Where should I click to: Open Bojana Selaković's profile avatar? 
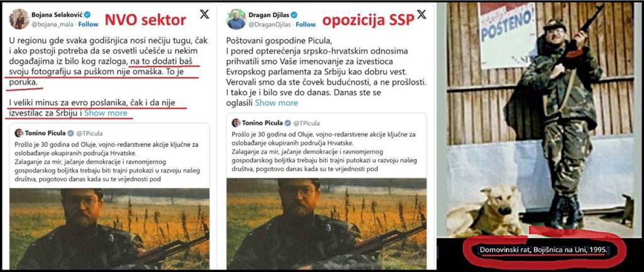[19, 19]
